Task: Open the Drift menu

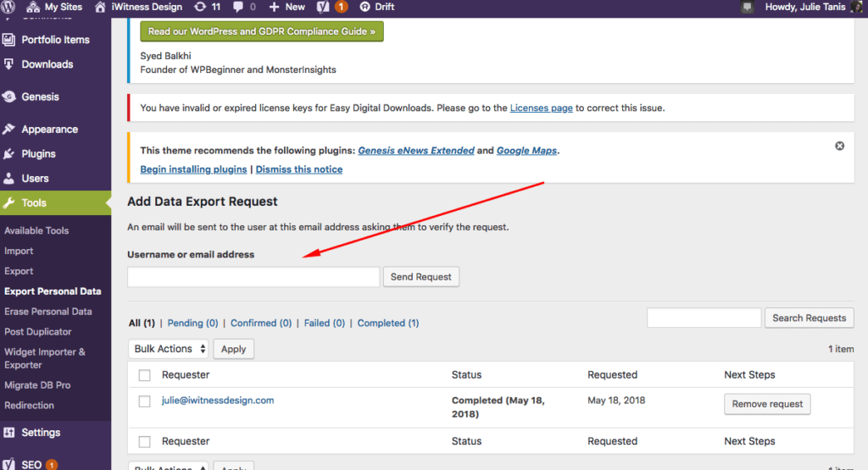Action: (377, 7)
